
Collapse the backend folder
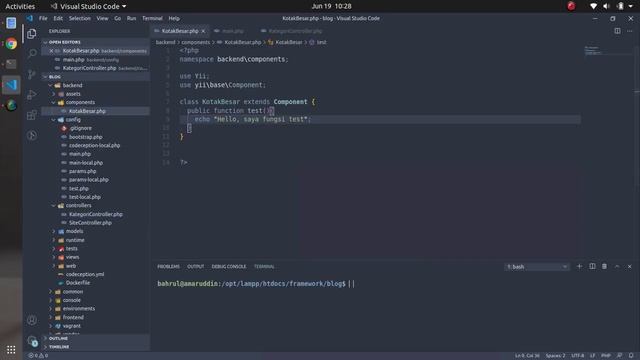(x=73, y=85)
